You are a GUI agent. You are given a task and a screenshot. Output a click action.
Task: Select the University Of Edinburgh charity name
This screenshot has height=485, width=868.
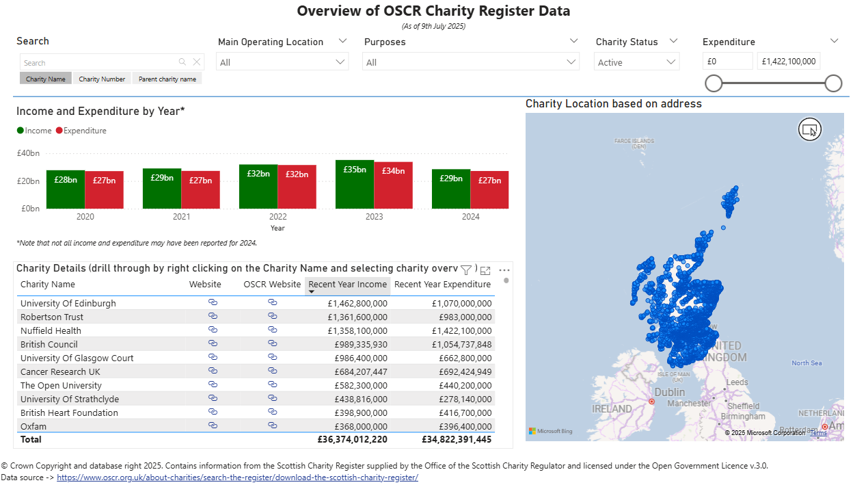[68, 303]
